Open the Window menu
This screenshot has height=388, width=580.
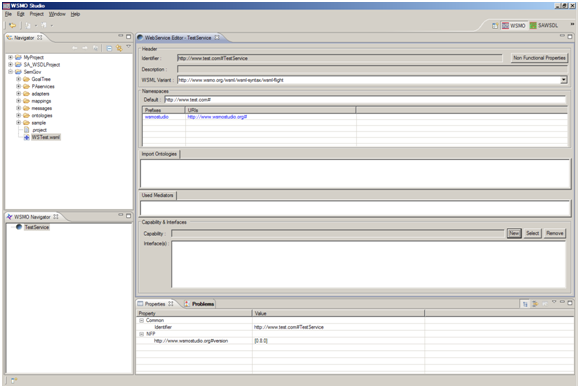pos(57,14)
